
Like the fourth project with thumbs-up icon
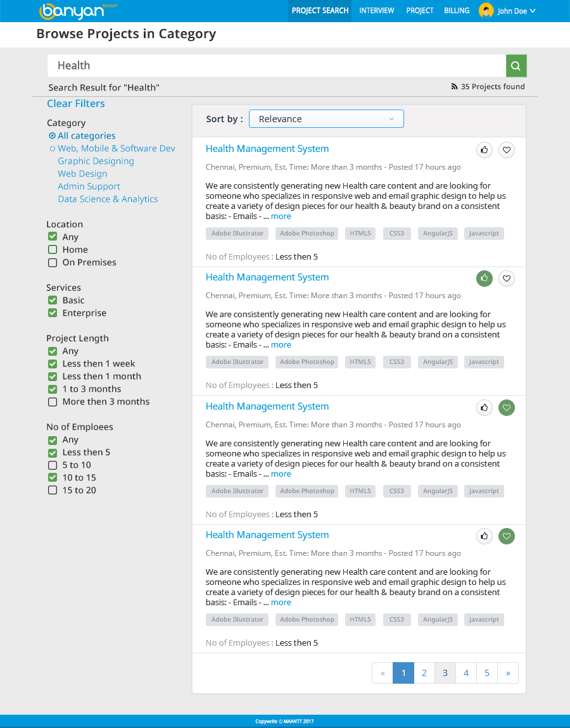click(484, 536)
